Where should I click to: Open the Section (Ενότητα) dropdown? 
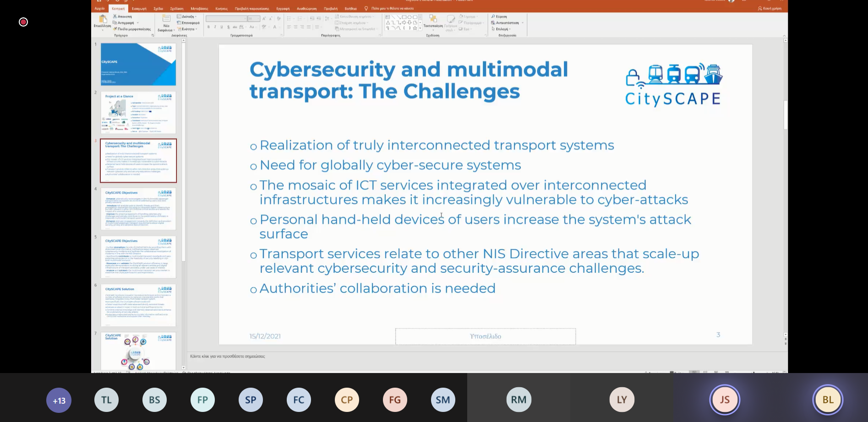point(188,29)
